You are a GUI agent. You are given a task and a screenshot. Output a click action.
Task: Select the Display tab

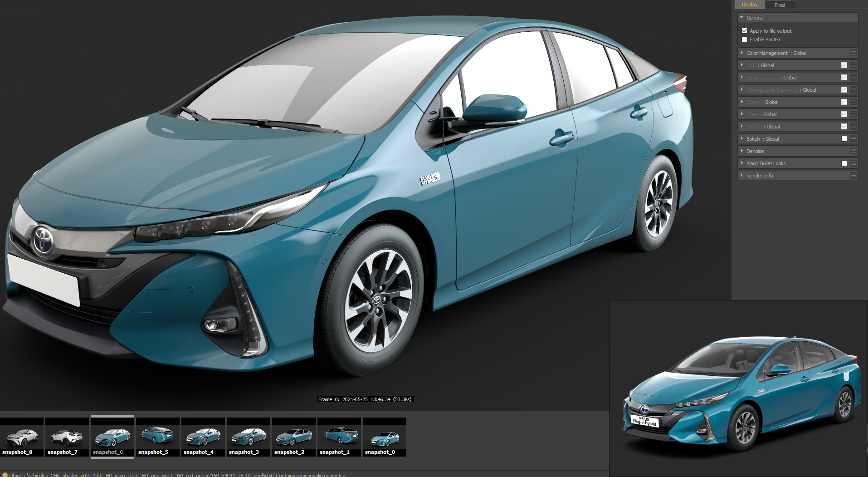750,5
